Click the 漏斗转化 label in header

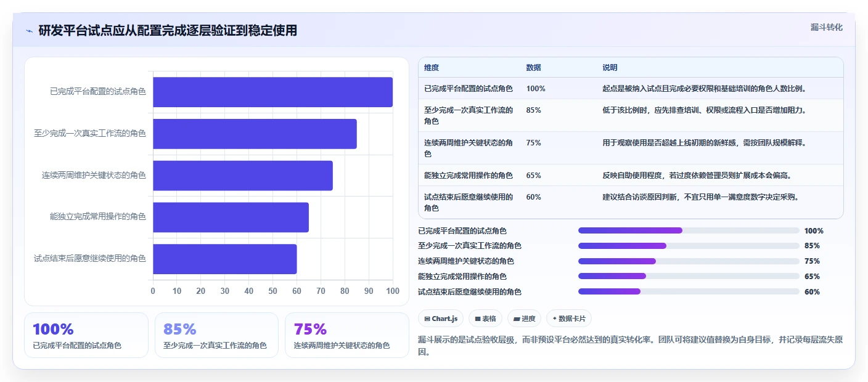pyautogui.click(x=826, y=27)
